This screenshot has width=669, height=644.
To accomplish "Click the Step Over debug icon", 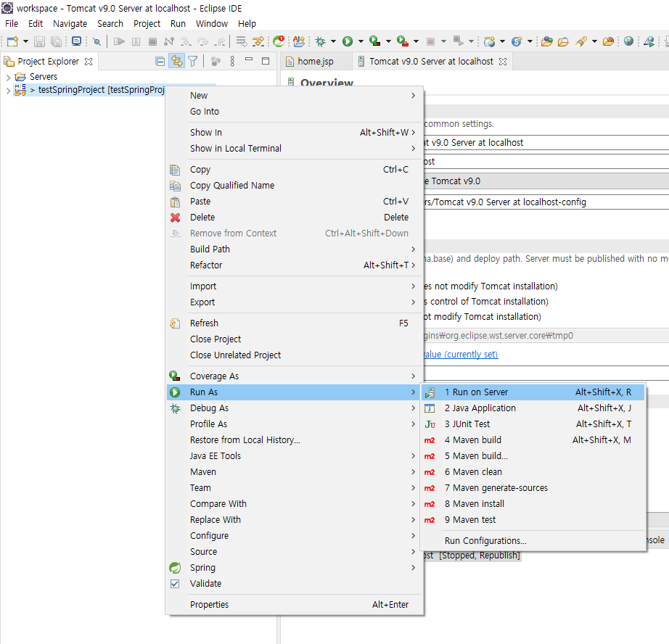I will pos(202,41).
